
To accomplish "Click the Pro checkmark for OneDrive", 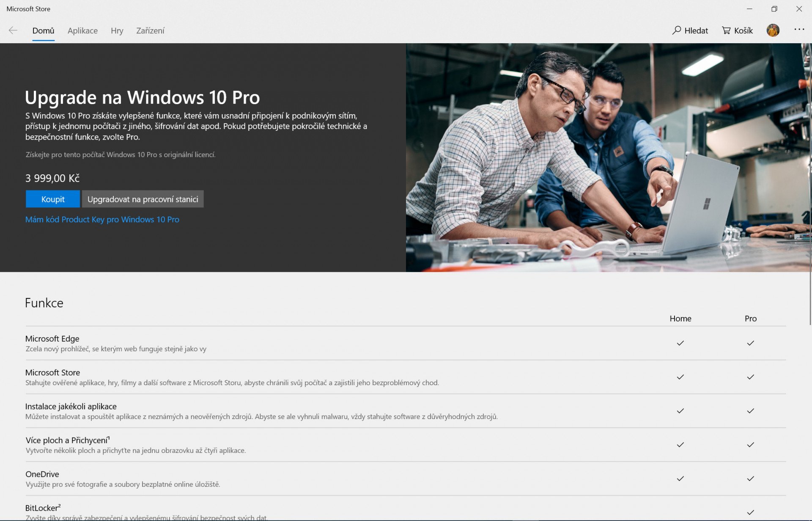I will coord(750,478).
